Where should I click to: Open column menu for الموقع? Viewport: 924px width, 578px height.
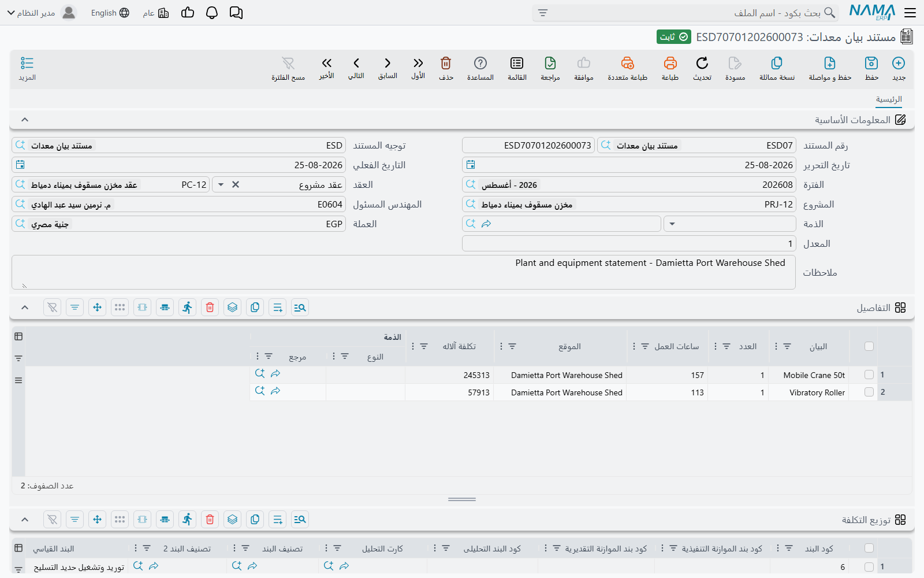pyautogui.click(x=501, y=346)
